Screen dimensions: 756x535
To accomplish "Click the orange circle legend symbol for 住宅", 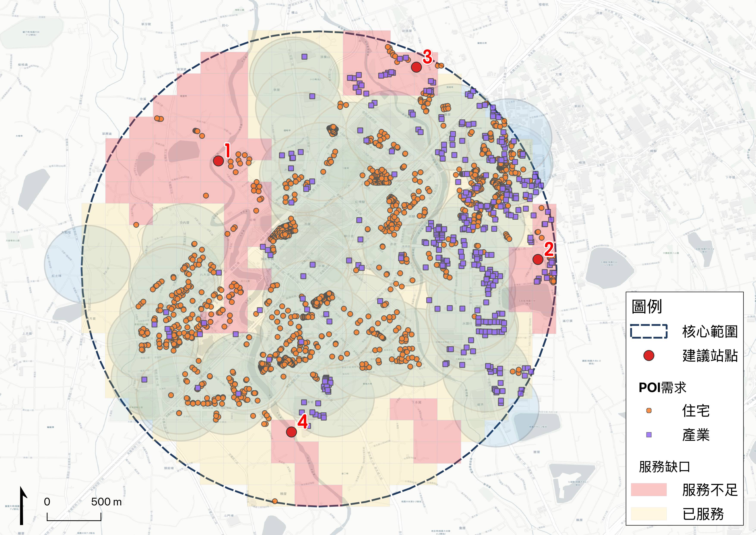I will click(x=649, y=411).
